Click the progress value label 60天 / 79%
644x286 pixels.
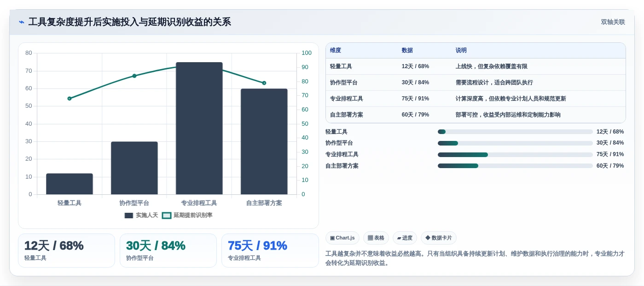610,166
